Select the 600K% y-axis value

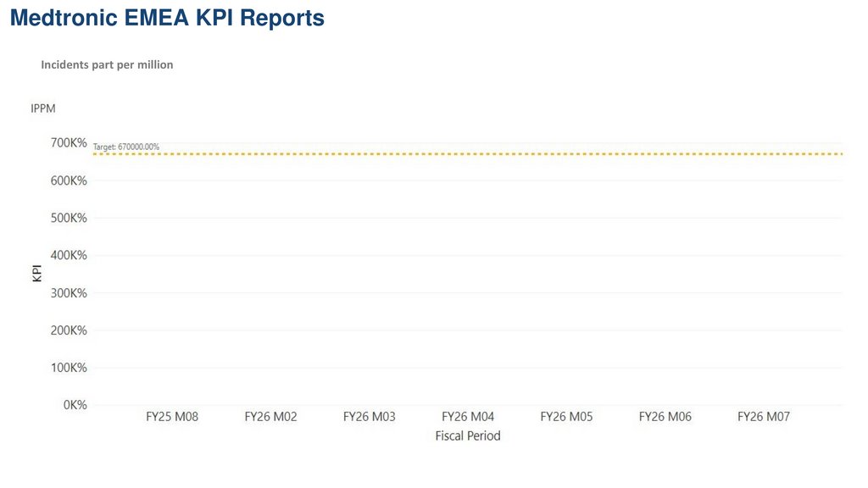coord(69,180)
